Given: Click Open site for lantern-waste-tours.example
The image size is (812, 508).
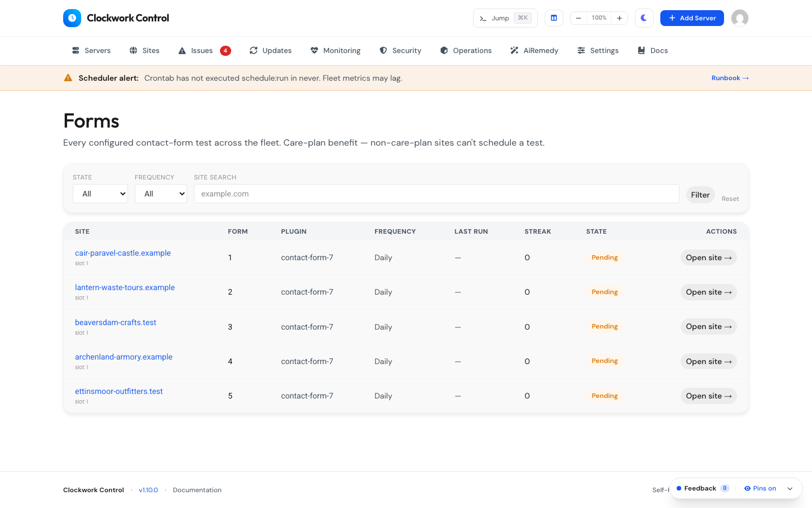Looking at the screenshot, I should coord(709,292).
